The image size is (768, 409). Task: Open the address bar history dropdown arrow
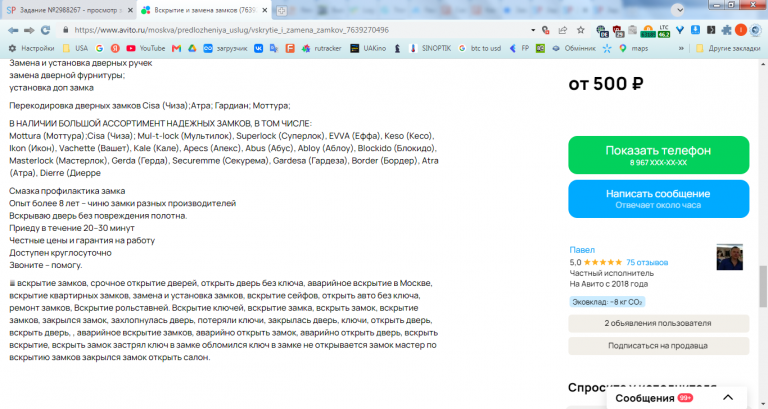[x=533, y=30]
